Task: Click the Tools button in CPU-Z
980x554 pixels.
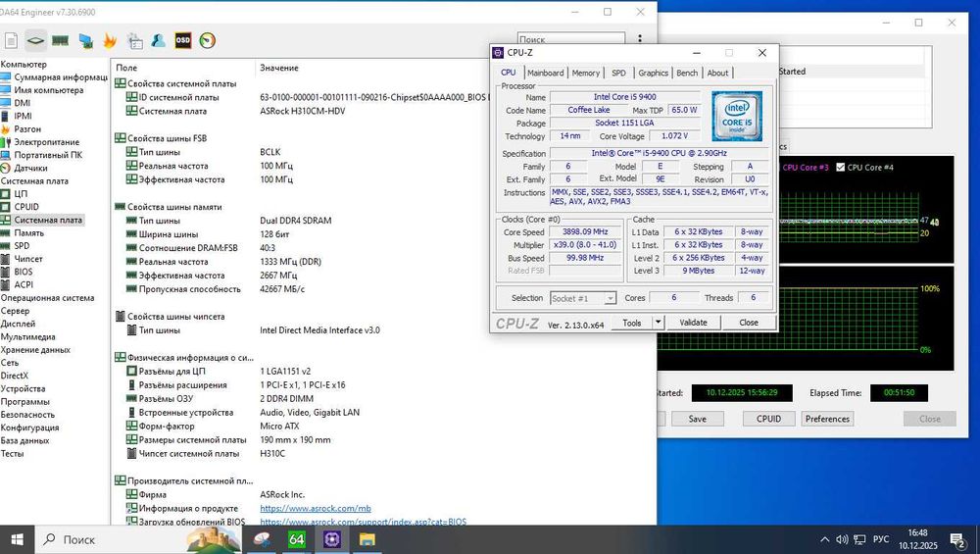Action: coord(632,323)
